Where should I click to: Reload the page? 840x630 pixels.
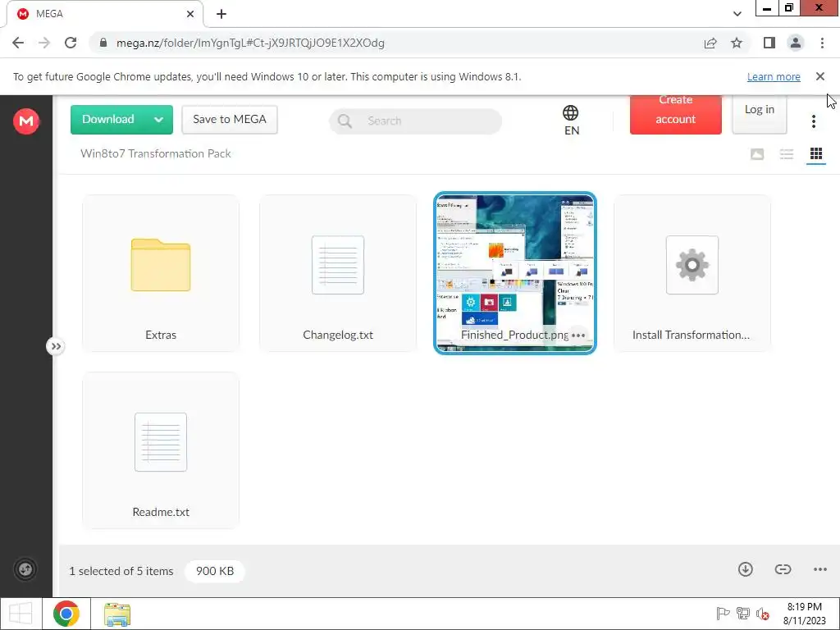pos(71,43)
